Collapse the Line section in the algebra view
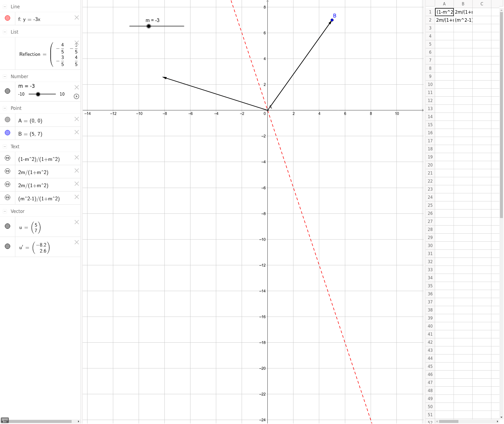This screenshot has width=504, height=424. (x=5, y=6)
